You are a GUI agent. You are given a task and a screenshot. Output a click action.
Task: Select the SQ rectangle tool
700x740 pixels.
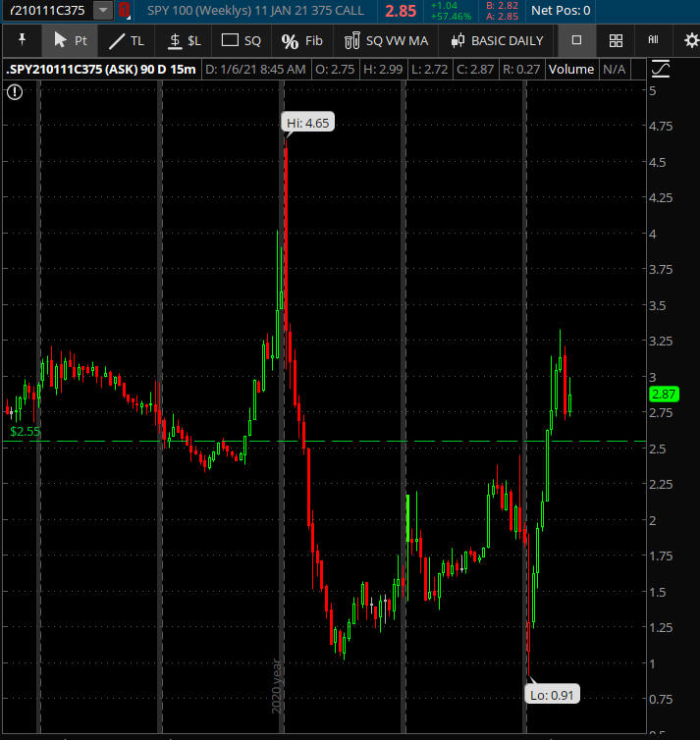(242, 41)
